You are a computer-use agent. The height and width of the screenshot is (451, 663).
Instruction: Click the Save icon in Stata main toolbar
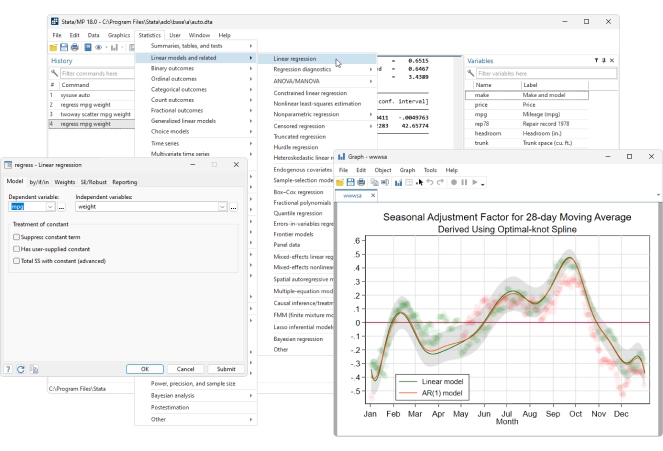(63, 47)
